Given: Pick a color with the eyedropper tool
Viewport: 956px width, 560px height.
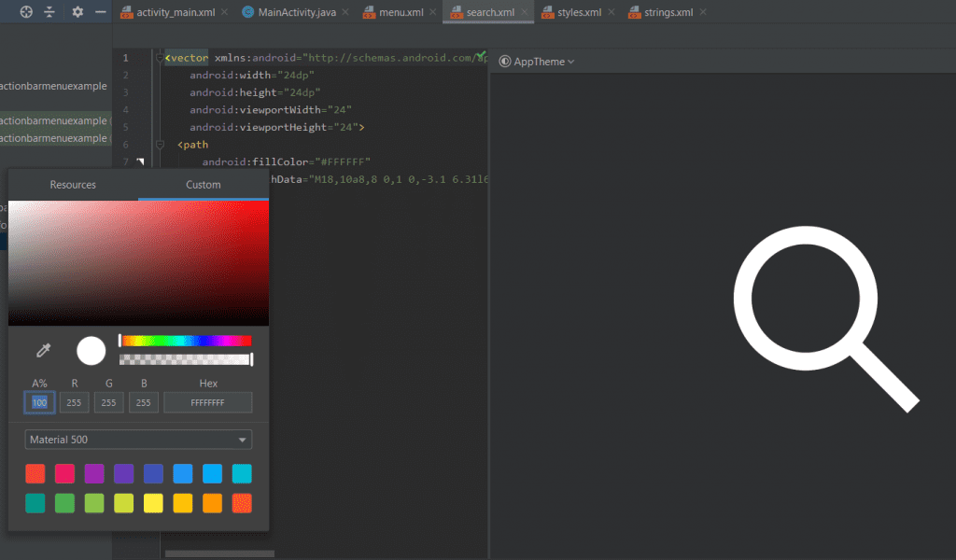Looking at the screenshot, I should (43, 351).
